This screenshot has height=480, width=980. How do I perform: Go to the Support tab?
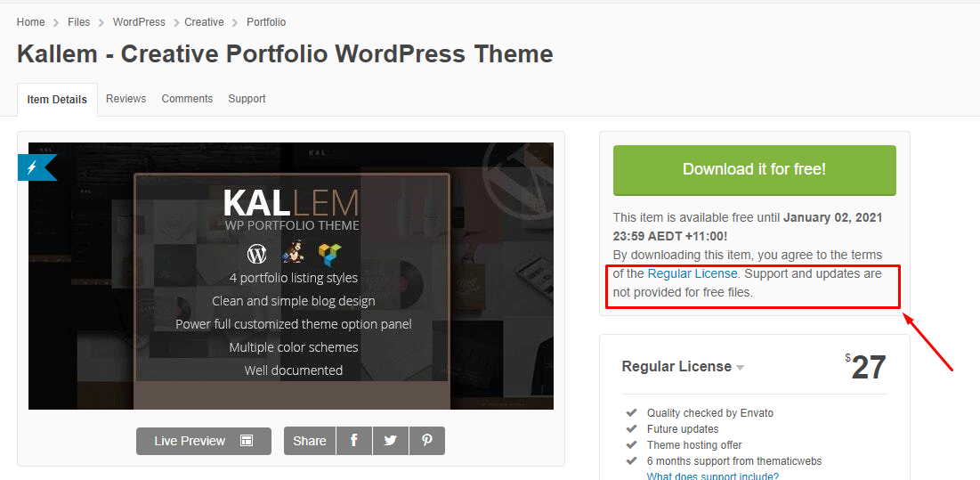coord(247,99)
